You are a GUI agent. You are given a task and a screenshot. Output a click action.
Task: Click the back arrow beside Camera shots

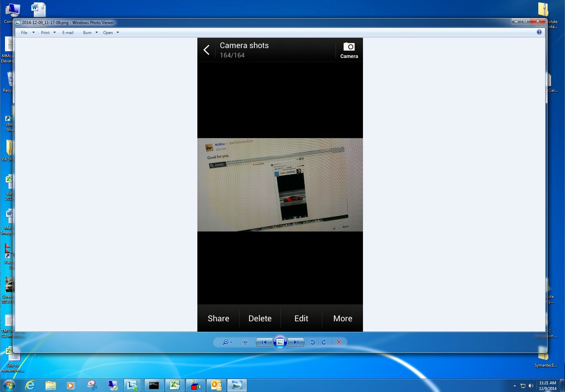click(x=207, y=50)
